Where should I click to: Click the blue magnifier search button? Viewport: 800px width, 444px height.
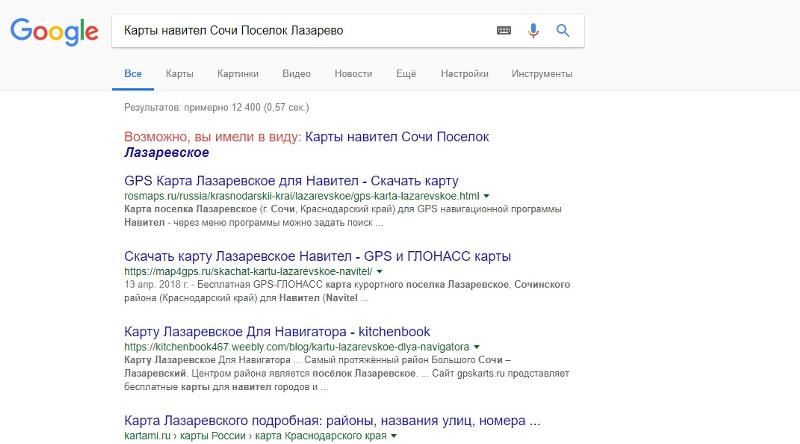tap(563, 31)
